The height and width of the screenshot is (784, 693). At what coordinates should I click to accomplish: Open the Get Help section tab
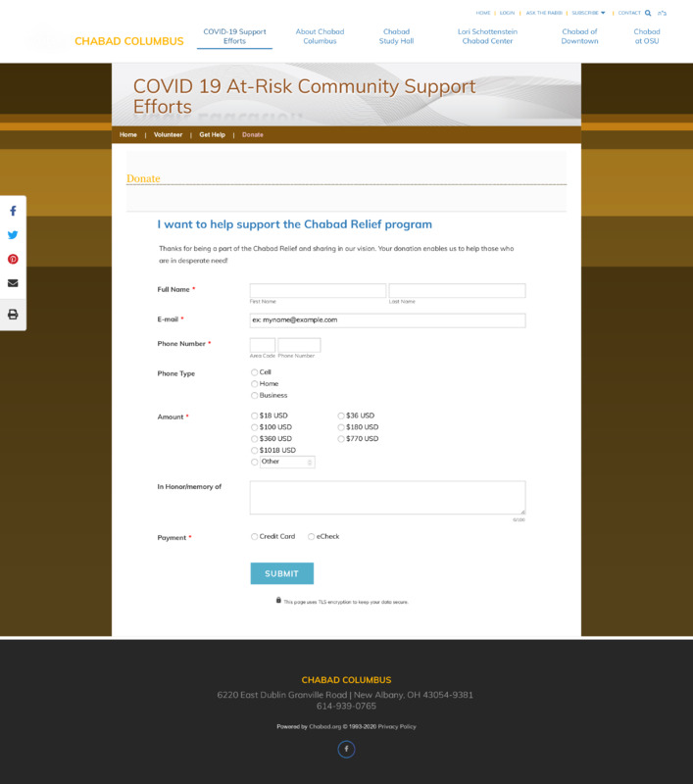pyautogui.click(x=212, y=135)
